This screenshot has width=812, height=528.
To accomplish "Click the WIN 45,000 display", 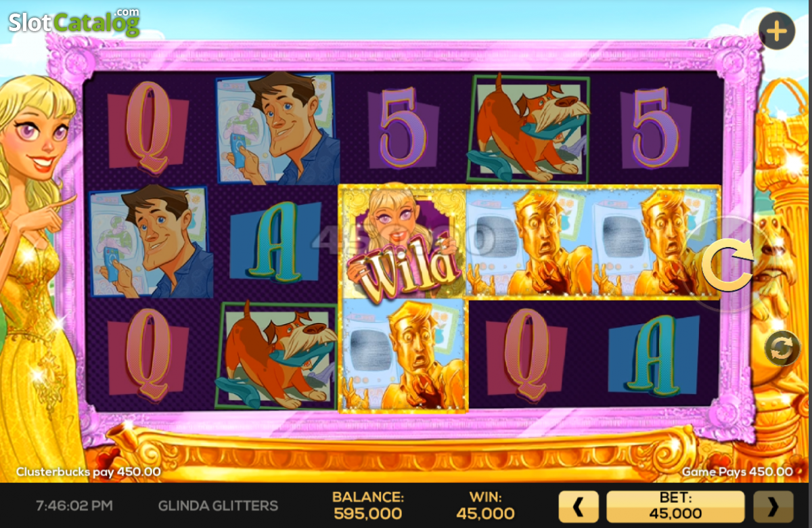I will coord(485,506).
